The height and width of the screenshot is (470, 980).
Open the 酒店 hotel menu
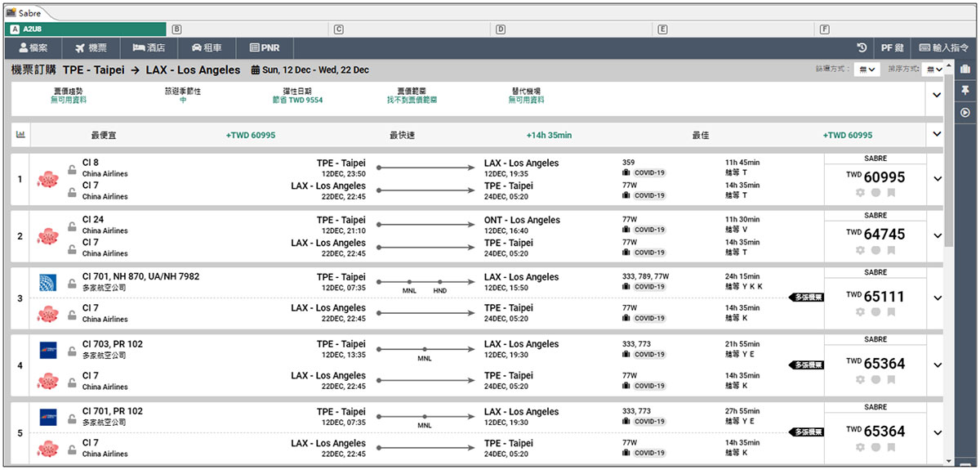pos(149,48)
